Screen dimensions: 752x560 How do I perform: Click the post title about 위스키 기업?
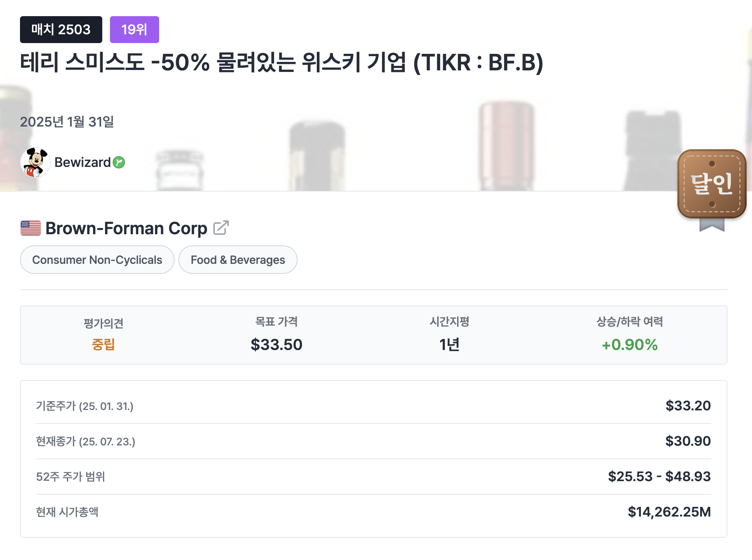[x=281, y=62]
